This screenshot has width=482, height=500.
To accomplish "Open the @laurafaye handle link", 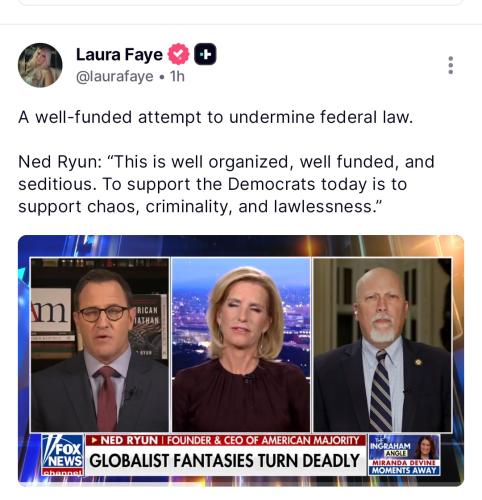I will tap(115, 77).
